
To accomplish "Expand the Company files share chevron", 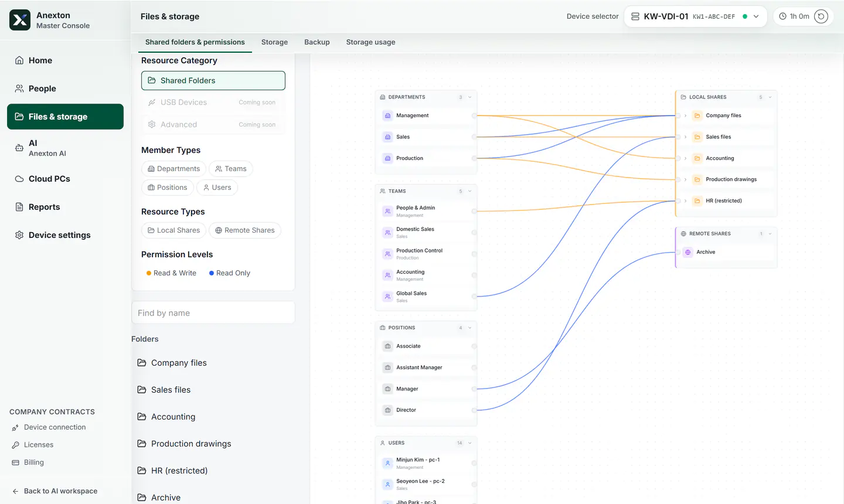I will [685, 115].
